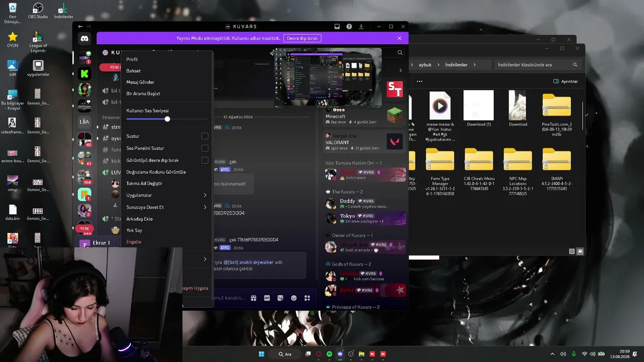Image resolution: width=644 pixels, height=362 pixels.
Task: Open the Recycle Bin desktop icon
Action: 13,13
